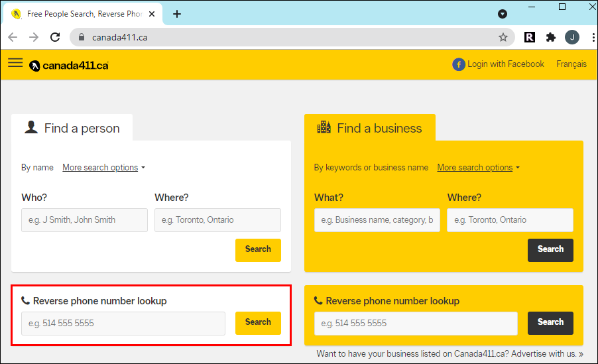
Task: Open the Chrome profile avatar J
Action: tap(572, 37)
